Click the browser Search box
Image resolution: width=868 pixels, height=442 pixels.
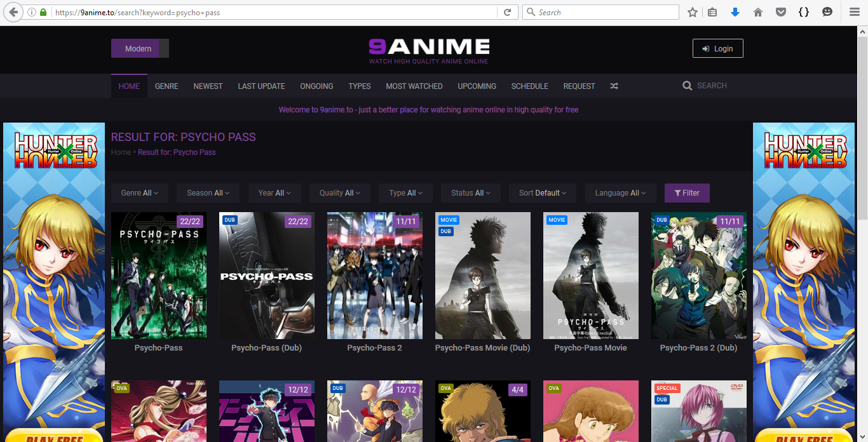click(x=600, y=12)
